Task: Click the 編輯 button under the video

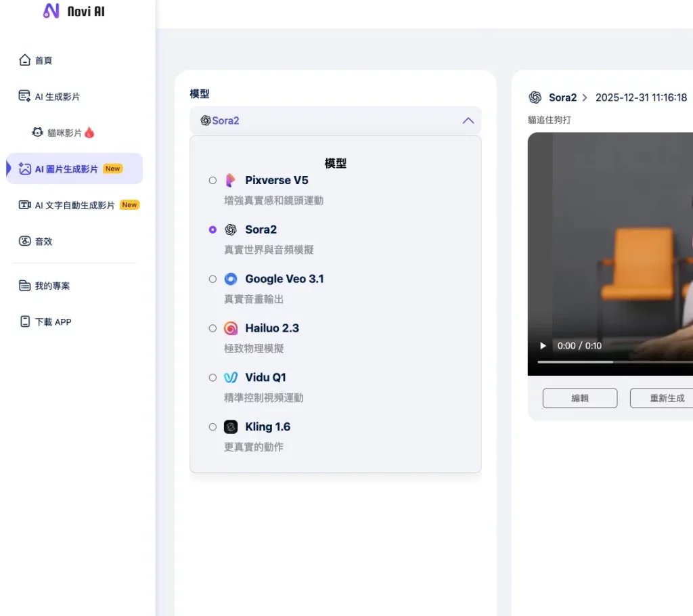Action: 580,398
